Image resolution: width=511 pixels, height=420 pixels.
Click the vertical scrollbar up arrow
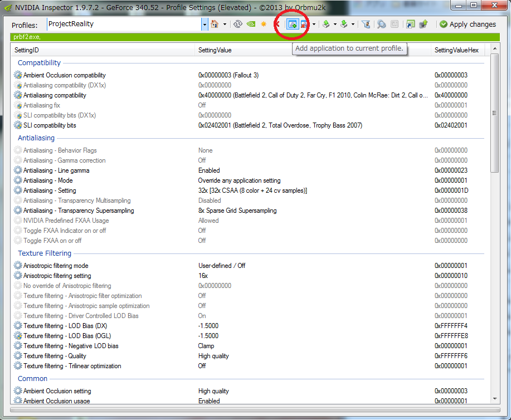pyautogui.click(x=495, y=48)
